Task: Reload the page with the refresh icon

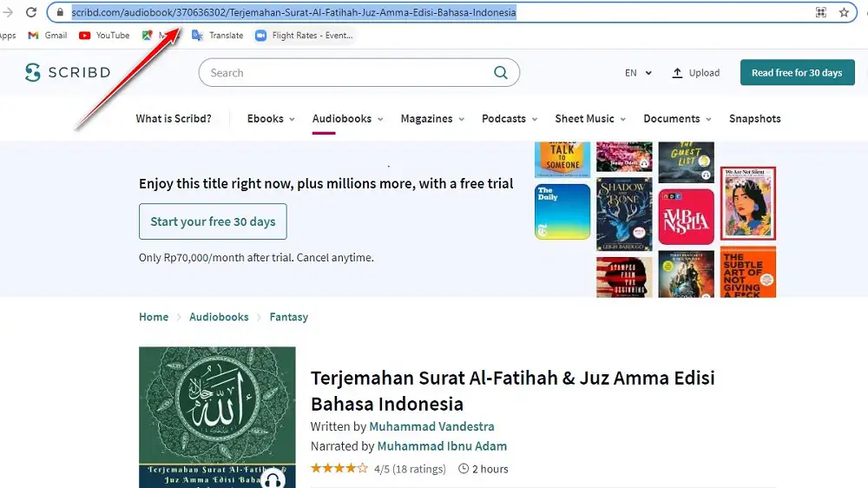Action: coord(31,12)
